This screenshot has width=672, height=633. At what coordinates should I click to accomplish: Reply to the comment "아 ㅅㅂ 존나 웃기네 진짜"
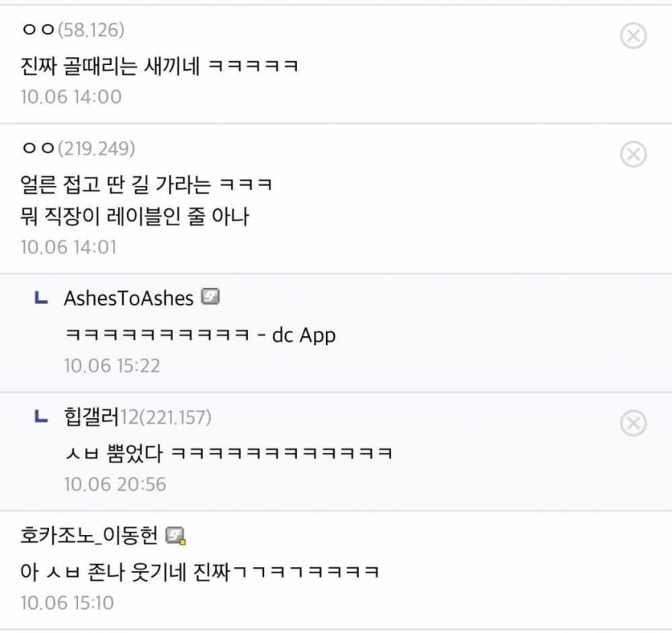point(200,572)
